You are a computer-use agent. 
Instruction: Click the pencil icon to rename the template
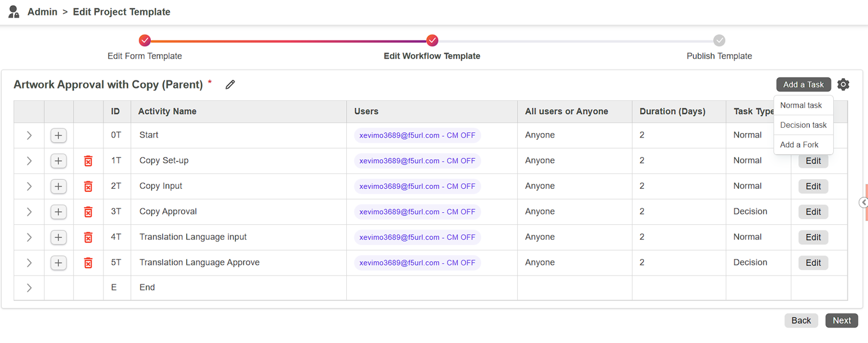(x=230, y=84)
